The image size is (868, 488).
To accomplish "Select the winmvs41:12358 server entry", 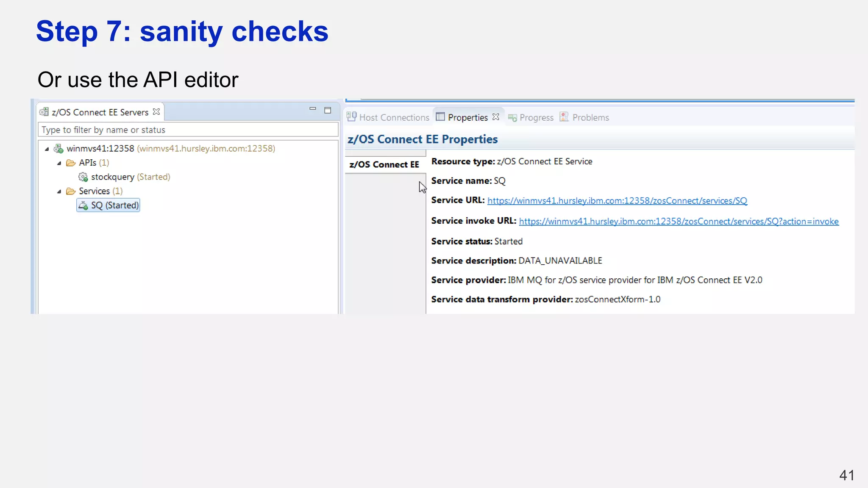I will point(171,149).
